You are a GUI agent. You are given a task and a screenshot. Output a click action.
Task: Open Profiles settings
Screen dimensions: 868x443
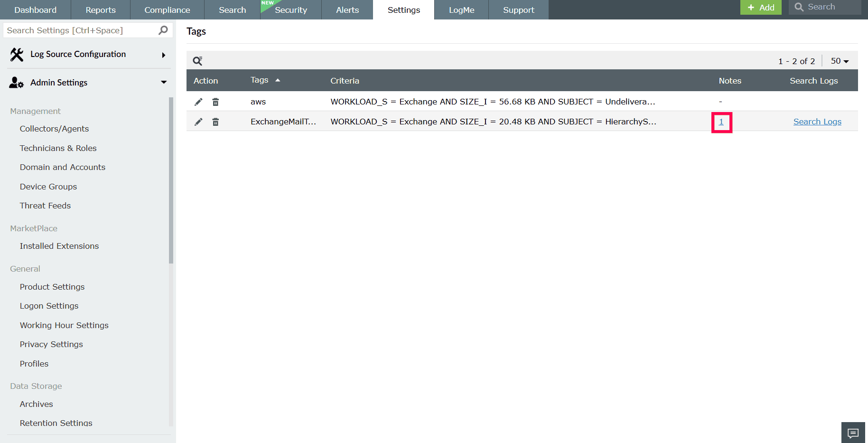34,364
